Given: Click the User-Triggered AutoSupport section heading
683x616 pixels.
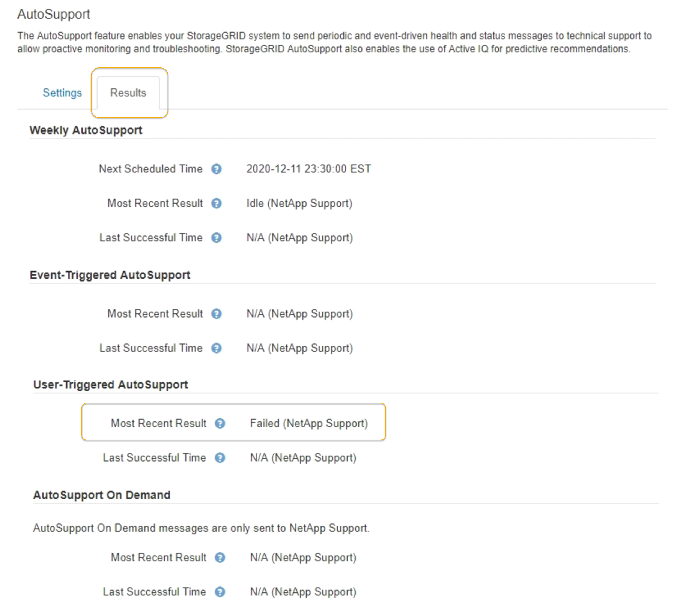Looking at the screenshot, I should pyautogui.click(x=110, y=385).
